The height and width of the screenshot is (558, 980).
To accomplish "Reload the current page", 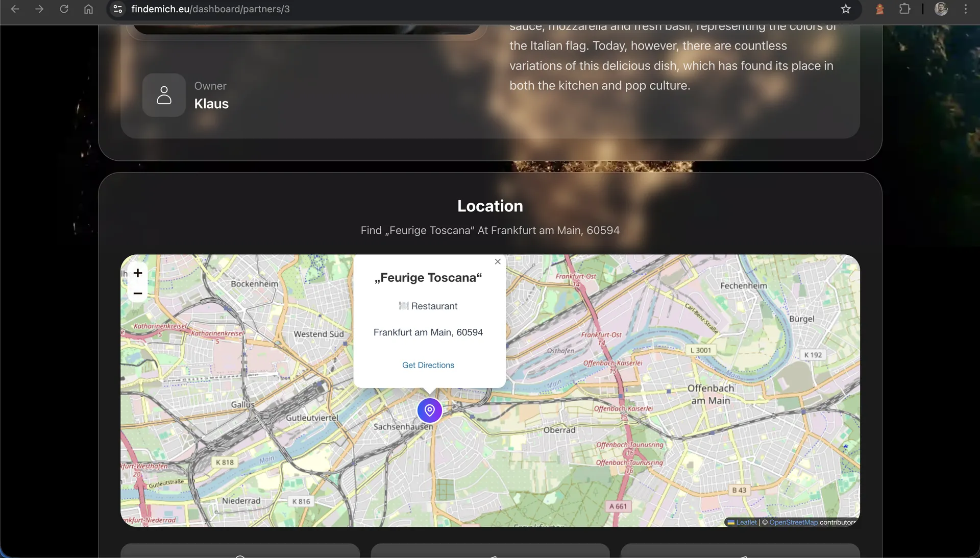I will coord(64,9).
